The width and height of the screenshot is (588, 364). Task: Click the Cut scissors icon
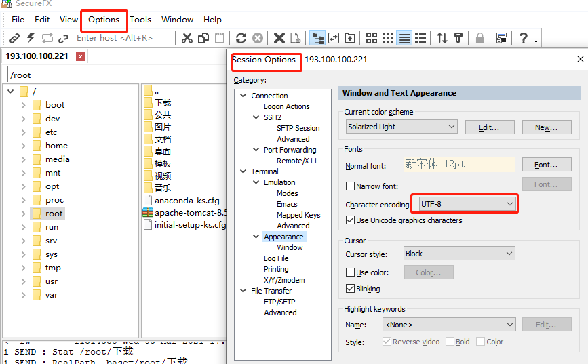pos(187,38)
